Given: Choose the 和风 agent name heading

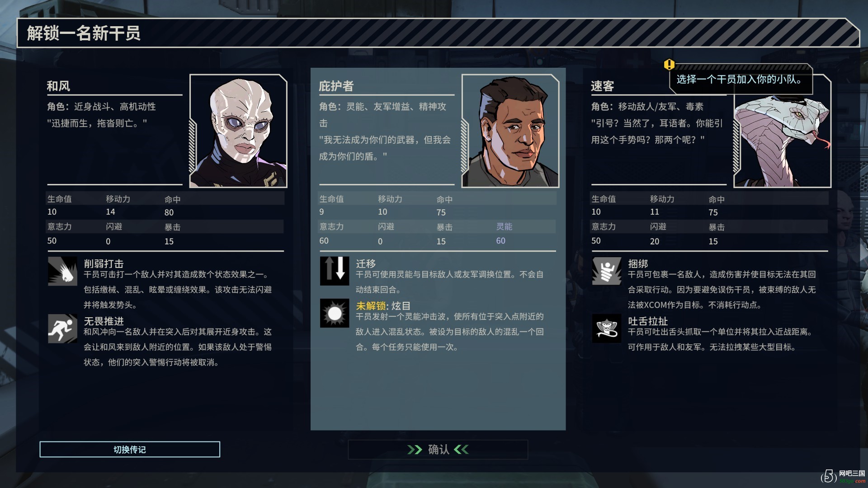Looking at the screenshot, I should pyautogui.click(x=58, y=86).
